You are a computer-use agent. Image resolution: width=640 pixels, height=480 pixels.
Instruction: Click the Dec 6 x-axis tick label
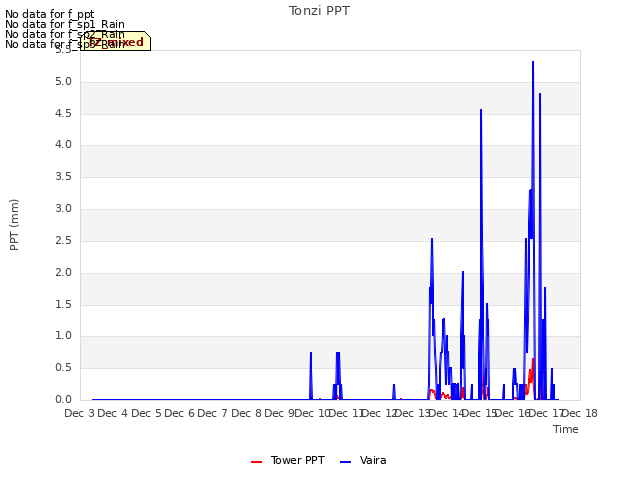[x=180, y=413]
